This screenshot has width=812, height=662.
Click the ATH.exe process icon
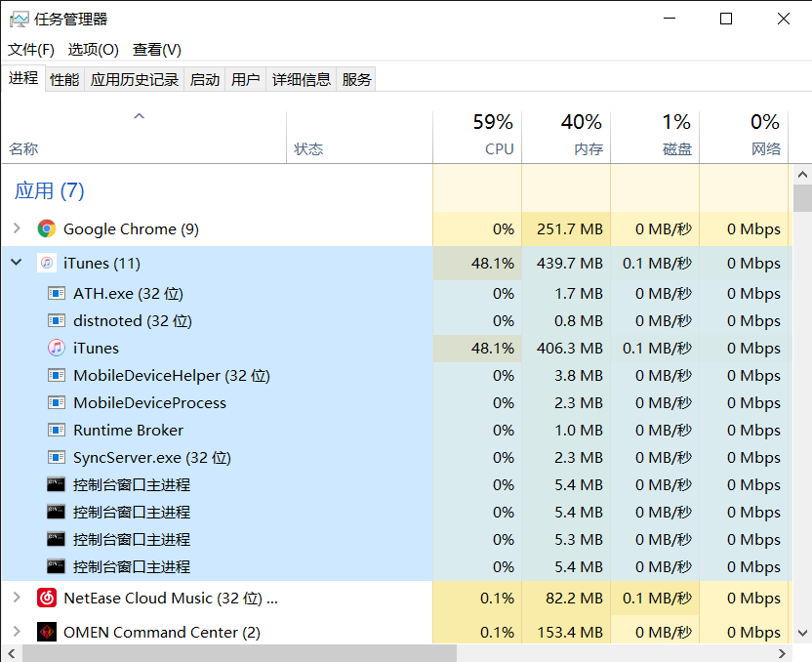point(57,294)
